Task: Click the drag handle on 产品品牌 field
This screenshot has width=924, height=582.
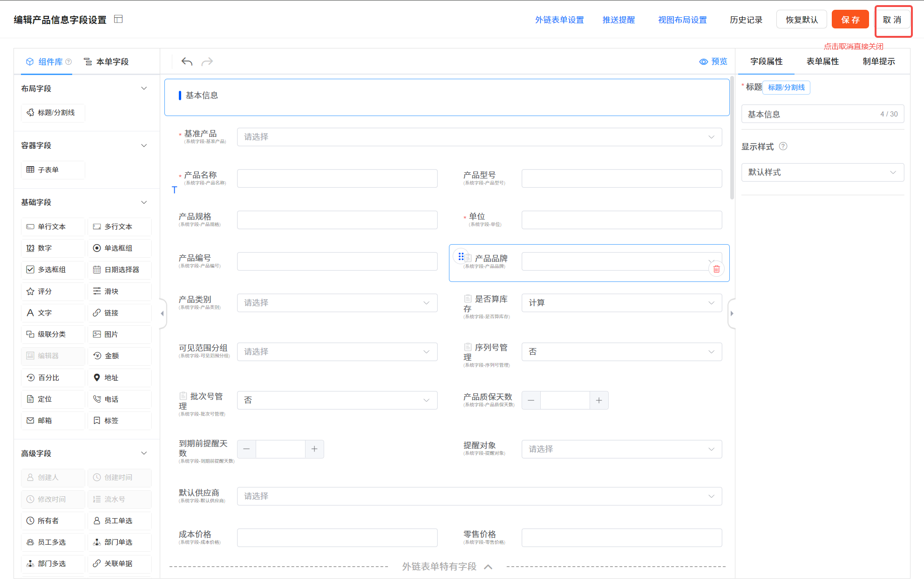Action: tap(461, 256)
